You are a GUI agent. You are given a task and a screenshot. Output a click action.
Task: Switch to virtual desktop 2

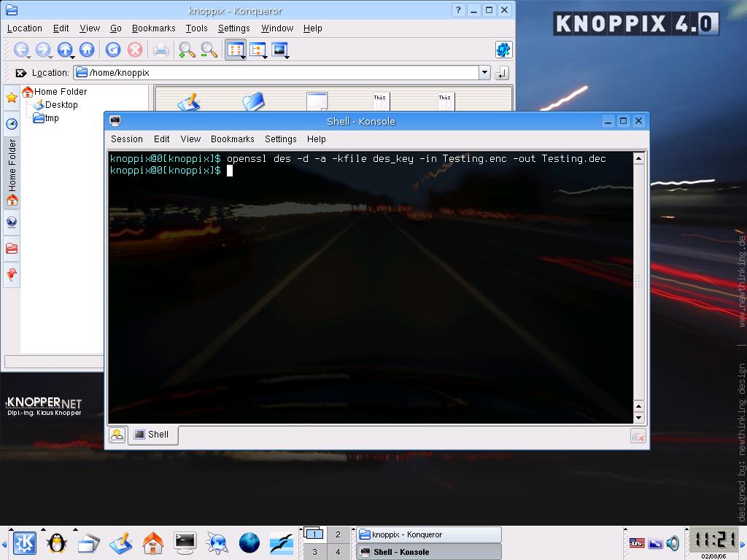pyautogui.click(x=338, y=534)
